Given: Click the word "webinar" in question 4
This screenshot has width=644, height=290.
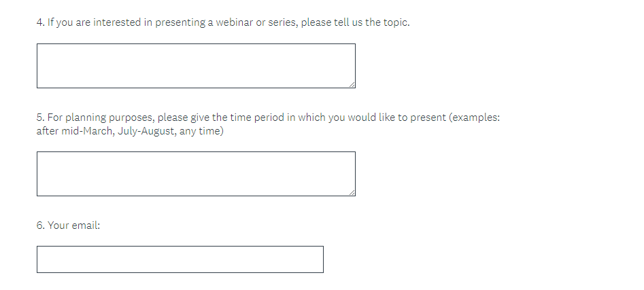Looking at the screenshot, I should point(235,22).
